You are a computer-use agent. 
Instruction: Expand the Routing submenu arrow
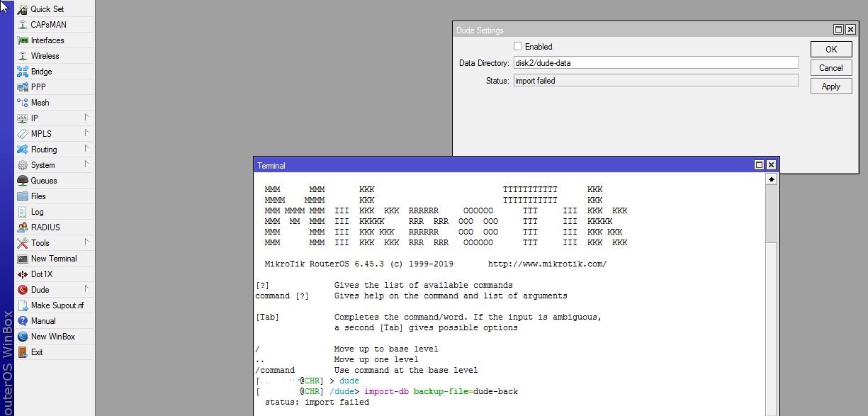coord(86,149)
